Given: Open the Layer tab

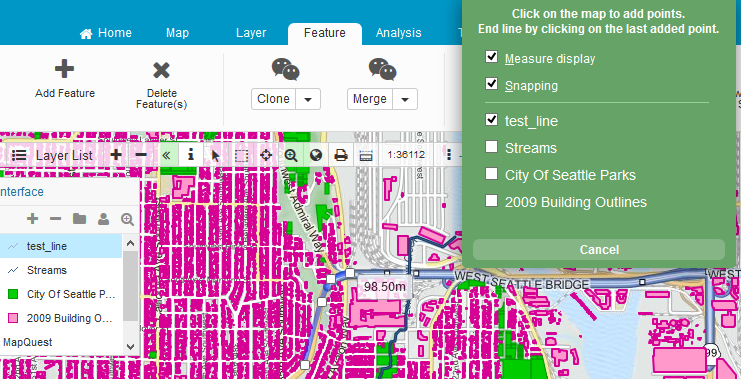Looking at the screenshot, I should click(251, 33).
